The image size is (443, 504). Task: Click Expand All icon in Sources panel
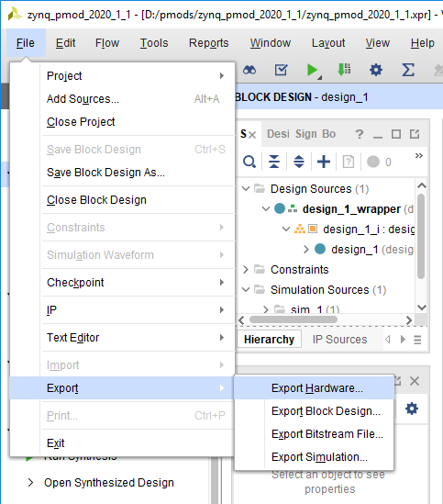299,162
